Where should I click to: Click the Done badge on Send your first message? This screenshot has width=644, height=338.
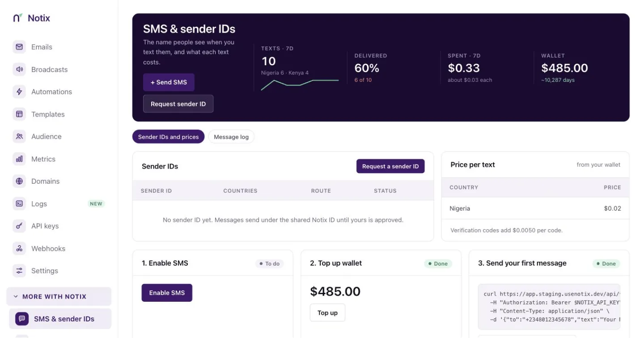[606, 264]
